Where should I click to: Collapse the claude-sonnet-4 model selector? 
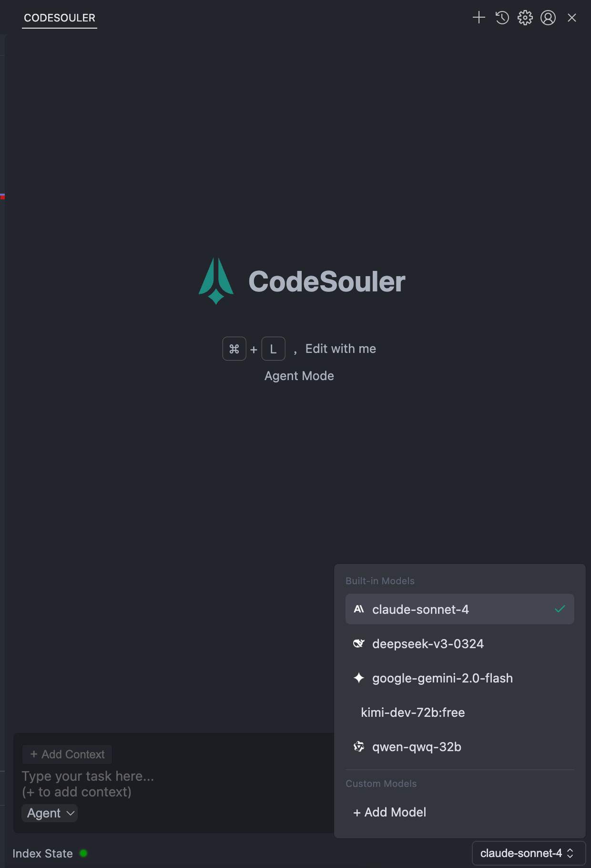(x=528, y=853)
